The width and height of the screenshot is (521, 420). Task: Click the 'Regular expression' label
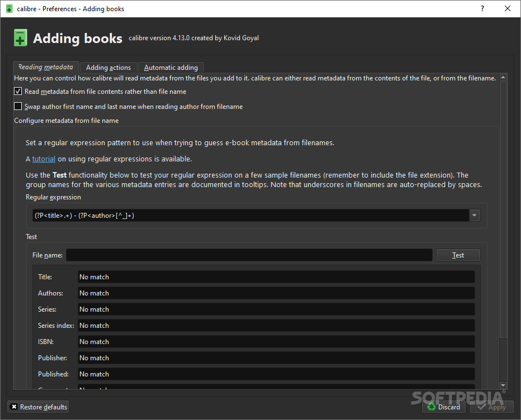click(x=53, y=197)
